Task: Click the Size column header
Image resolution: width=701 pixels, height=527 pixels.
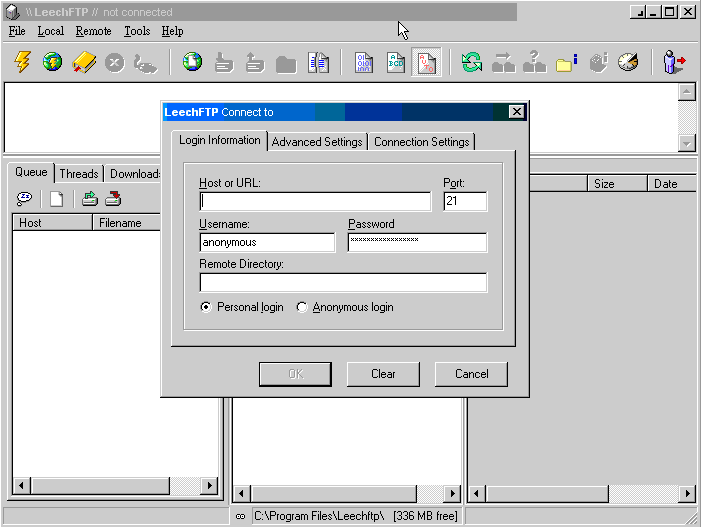Action: [617, 184]
